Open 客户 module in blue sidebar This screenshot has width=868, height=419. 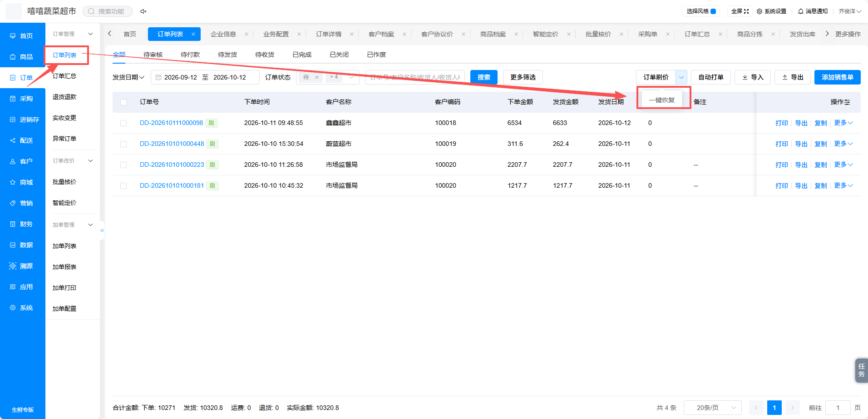point(23,161)
